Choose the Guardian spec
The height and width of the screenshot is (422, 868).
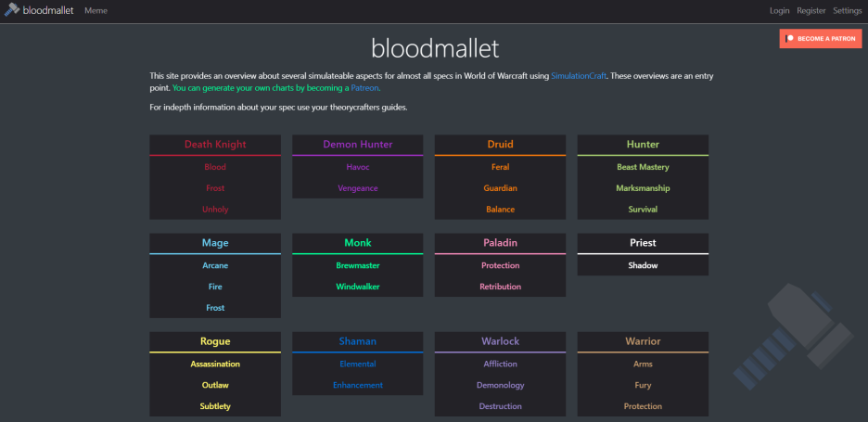[x=500, y=188]
